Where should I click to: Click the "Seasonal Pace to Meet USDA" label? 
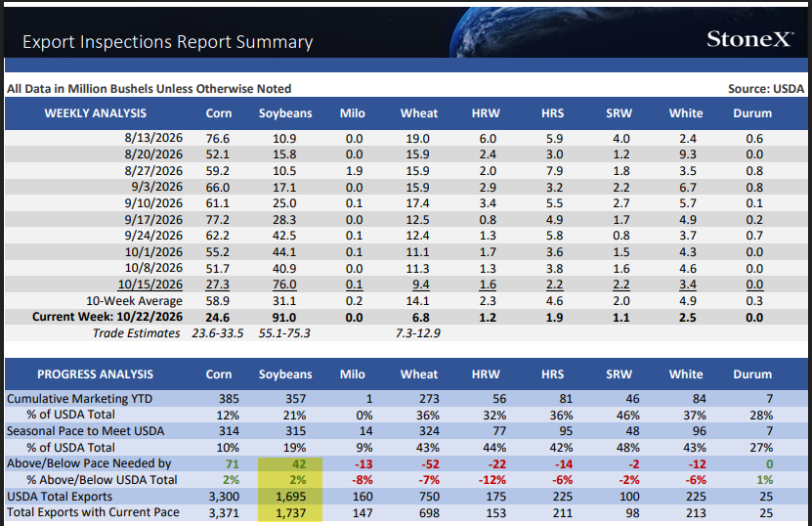click(85, 431)
